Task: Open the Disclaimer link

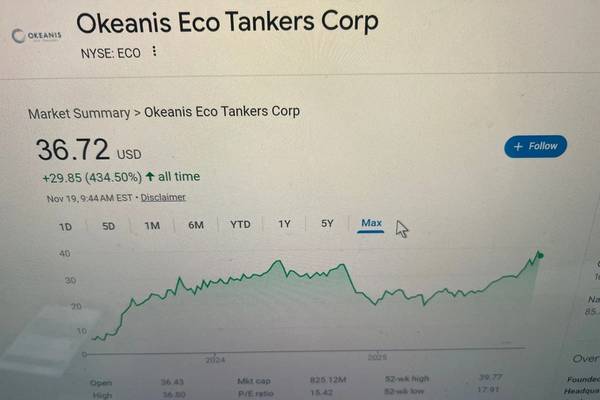Action: click(163, 197)
